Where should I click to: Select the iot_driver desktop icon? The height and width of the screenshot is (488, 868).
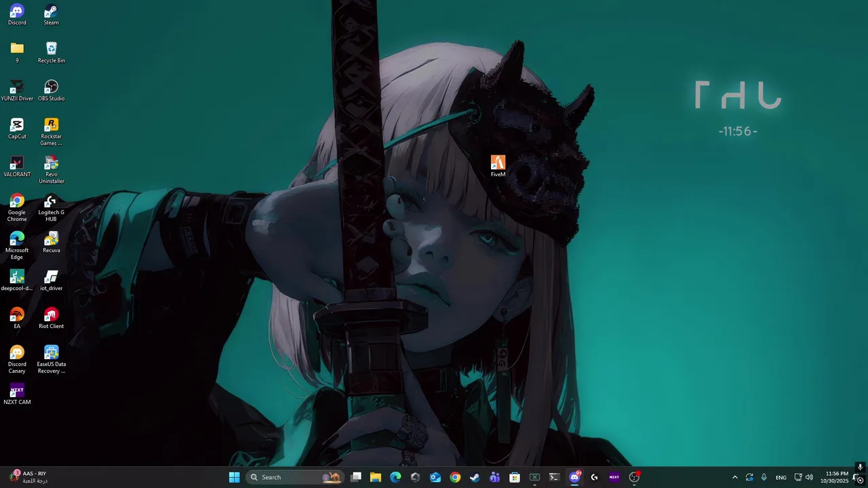tap(51, 281)
